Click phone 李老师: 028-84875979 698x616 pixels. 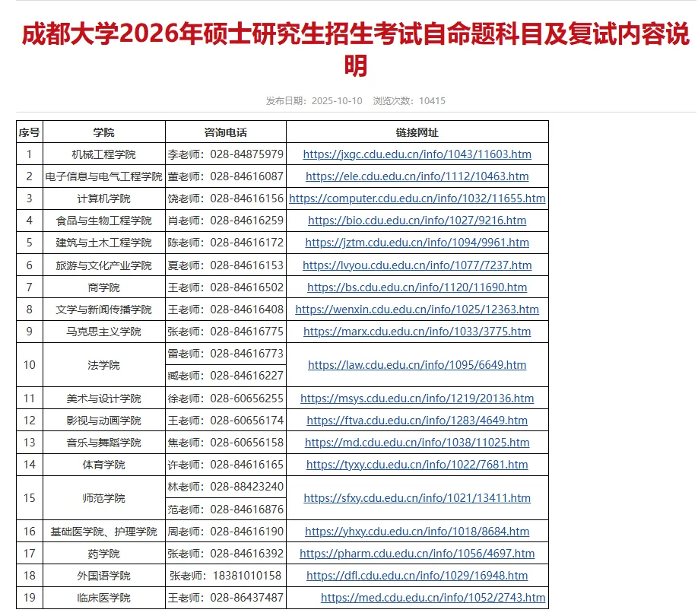pos(226,154)
